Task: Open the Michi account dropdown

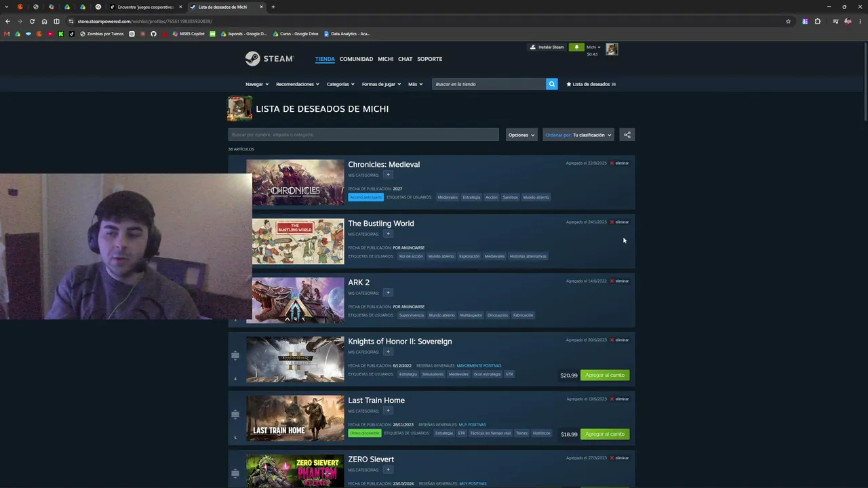Action: pyautogui.click(x=593, y=47)
